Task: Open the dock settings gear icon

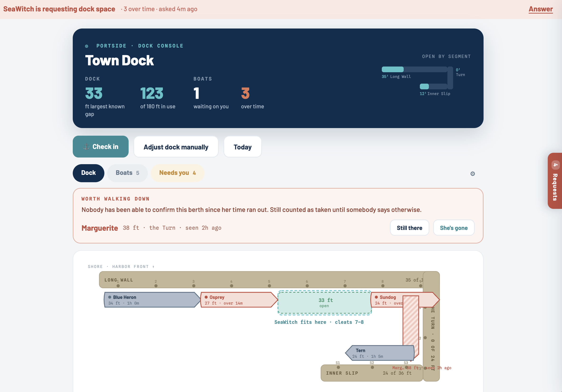Action: (x=472, y=174)
